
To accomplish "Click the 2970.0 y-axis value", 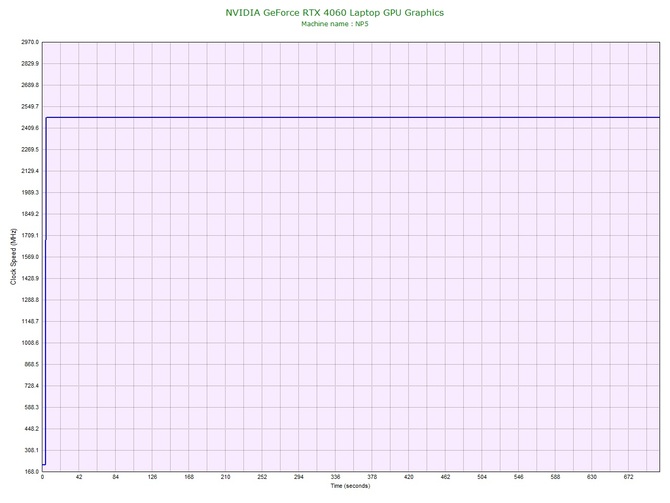I will coord(30,42).
